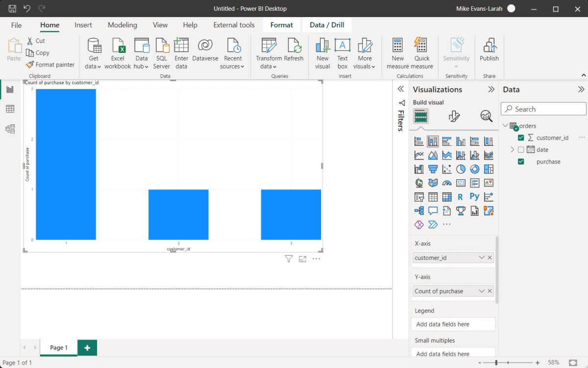Collapse the Data pane
This screenshot has width=588, height=368.
[x=581, y=90]
